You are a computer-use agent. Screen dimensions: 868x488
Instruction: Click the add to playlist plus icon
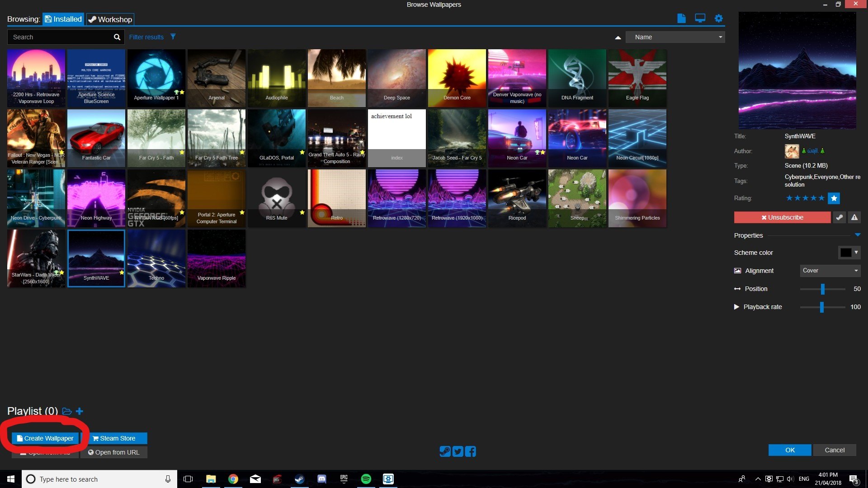point(79,411)
